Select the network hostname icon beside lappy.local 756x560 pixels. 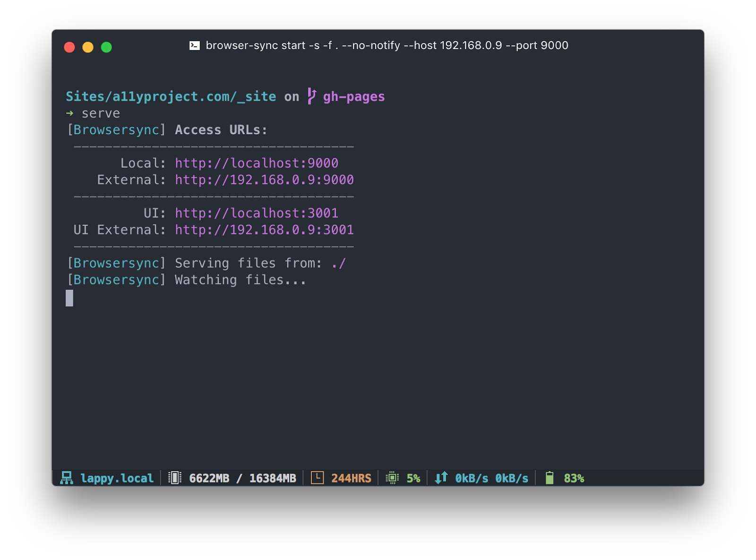click(67, 478)
